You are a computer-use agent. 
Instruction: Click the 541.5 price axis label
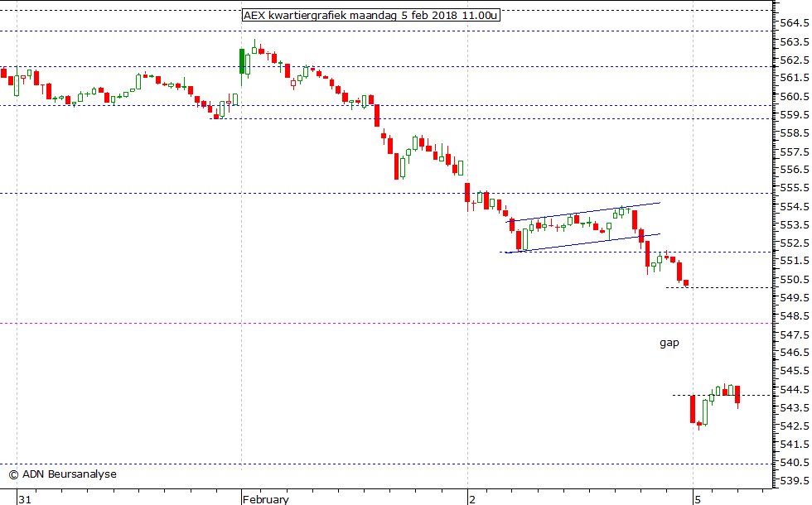coord(795,445)
